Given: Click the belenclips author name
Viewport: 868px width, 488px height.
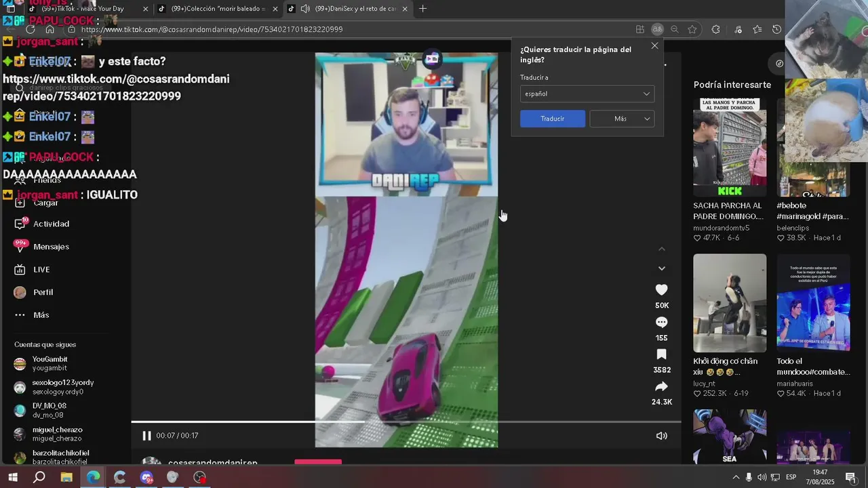Looking at the screenshot, I should click(x=795, y=228).
